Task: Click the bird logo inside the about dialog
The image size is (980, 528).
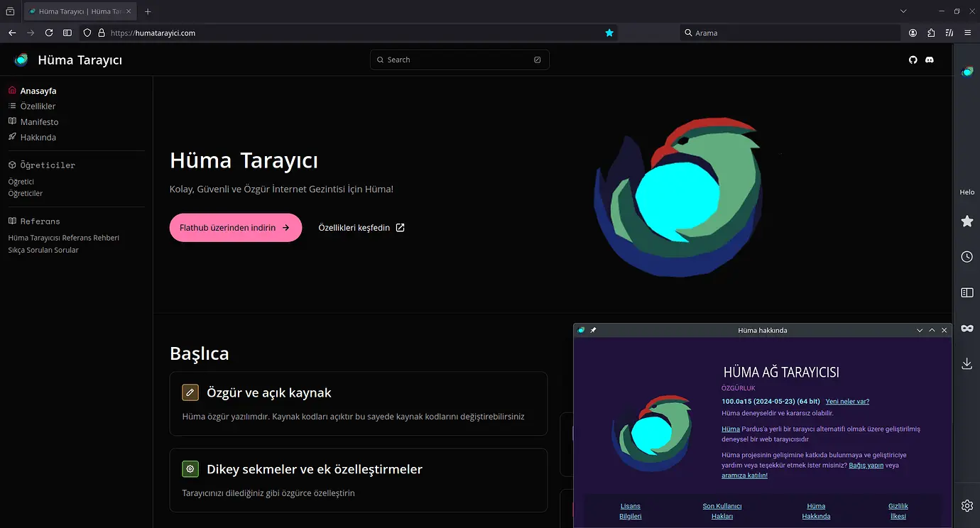Action: point(651,434)
